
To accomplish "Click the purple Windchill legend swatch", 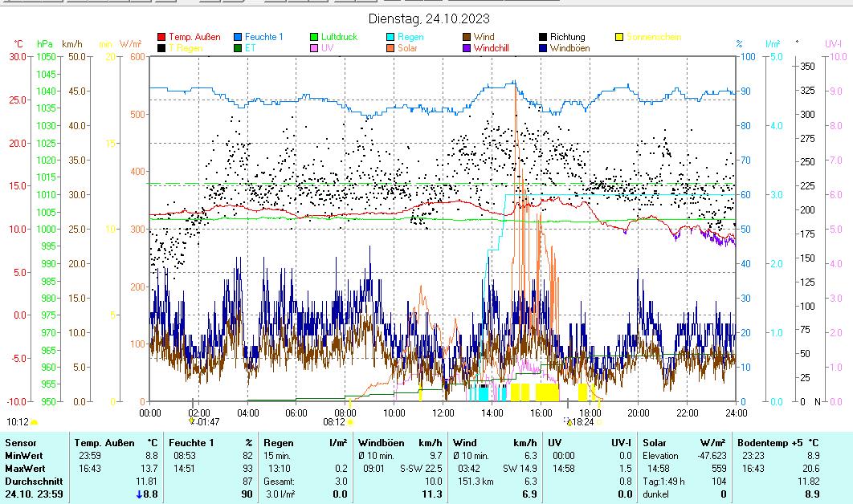I will pos(467,48).
